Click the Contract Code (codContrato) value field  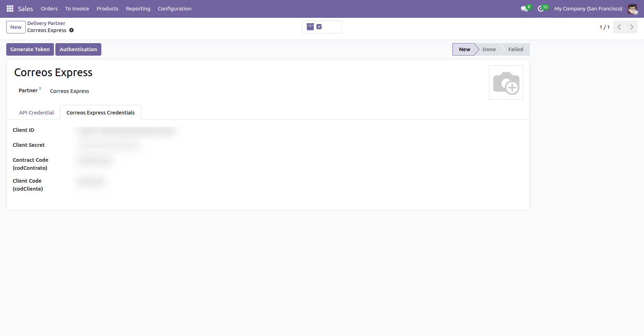coord(95,161)
